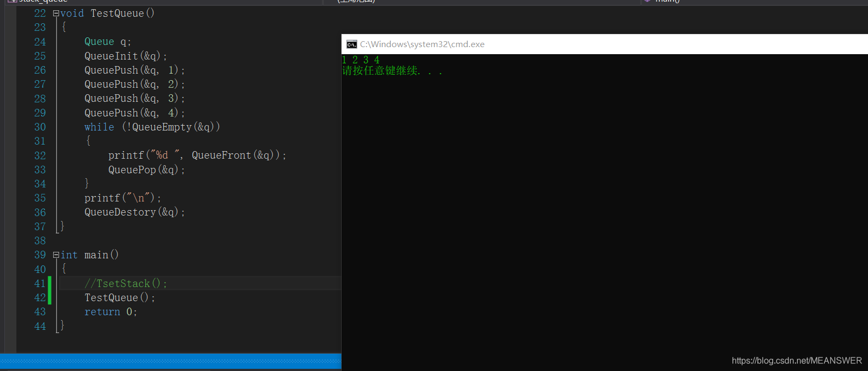The width and height of the screenshot is (868, 371).
Task: Click the 'QueueInit(&q);' statement
Action: point(126,56)
